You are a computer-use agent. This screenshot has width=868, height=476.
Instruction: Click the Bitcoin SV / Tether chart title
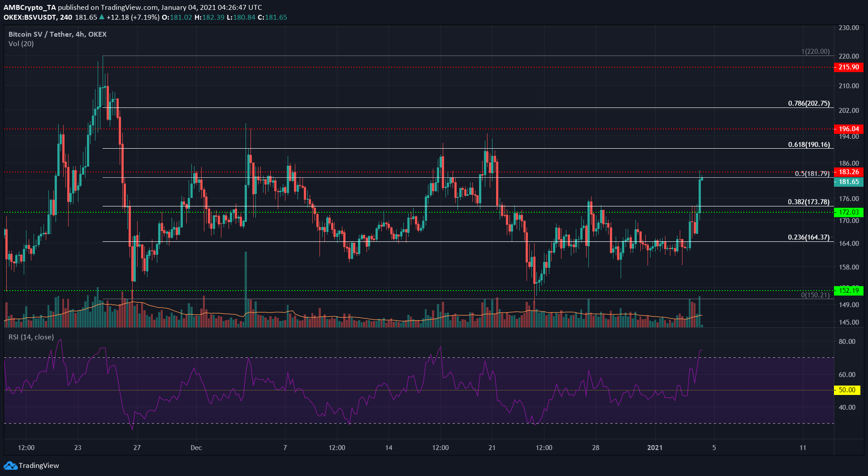57,34
